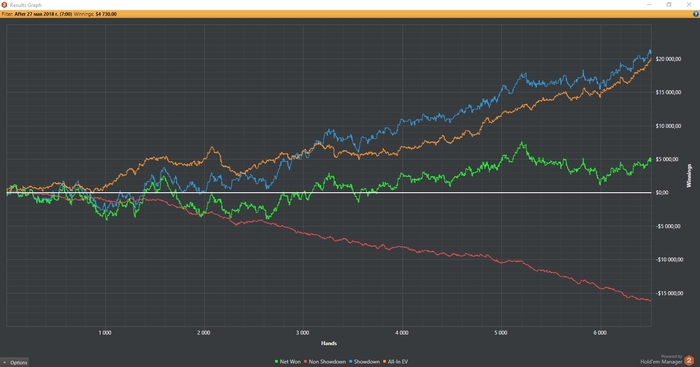Click the 3 000 hands tick label
The image size is (700, 367).
coord(303,333)
